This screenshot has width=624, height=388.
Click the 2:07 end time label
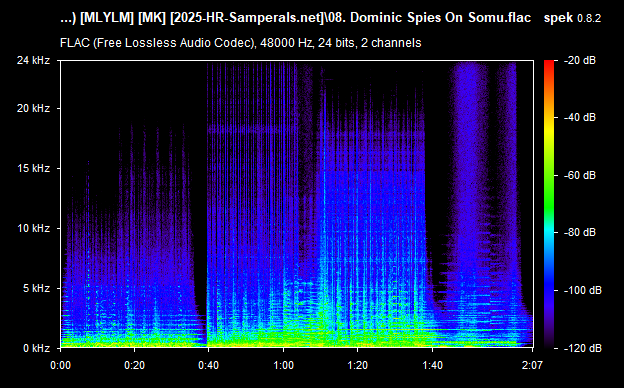click(x=532, y=365)
